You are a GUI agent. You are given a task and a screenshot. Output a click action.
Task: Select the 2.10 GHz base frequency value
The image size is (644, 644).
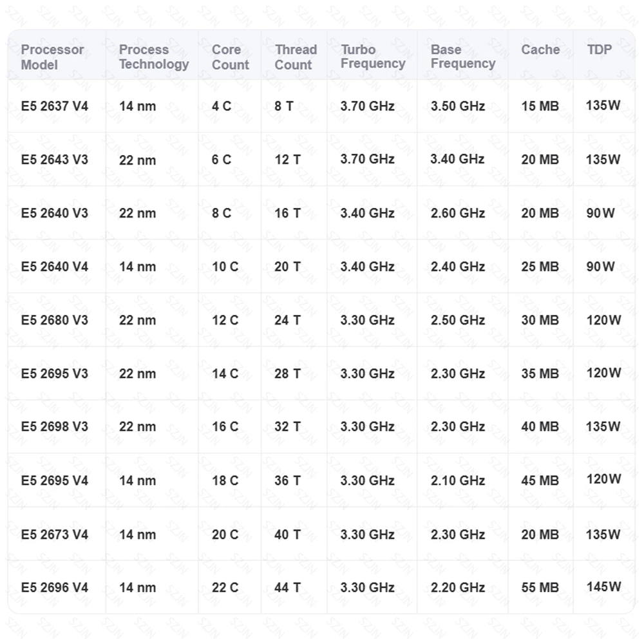click(458, 480)
